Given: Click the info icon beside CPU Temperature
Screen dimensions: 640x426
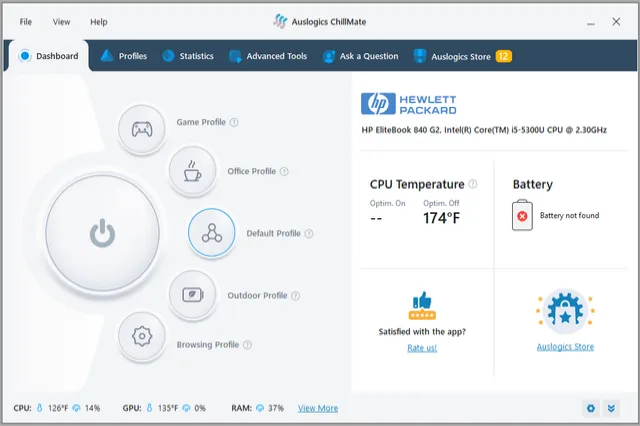Looking at the screenshot, I should point(473,184).
